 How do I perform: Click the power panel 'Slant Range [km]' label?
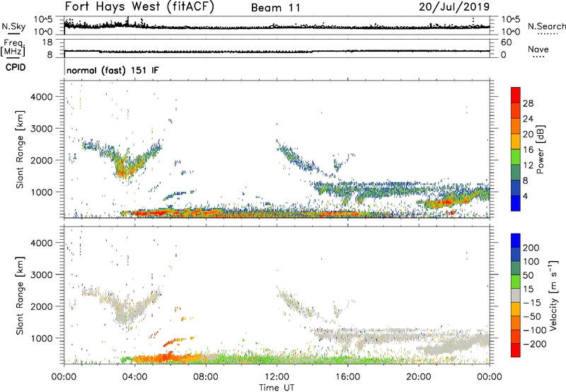[x=20, y=149]
